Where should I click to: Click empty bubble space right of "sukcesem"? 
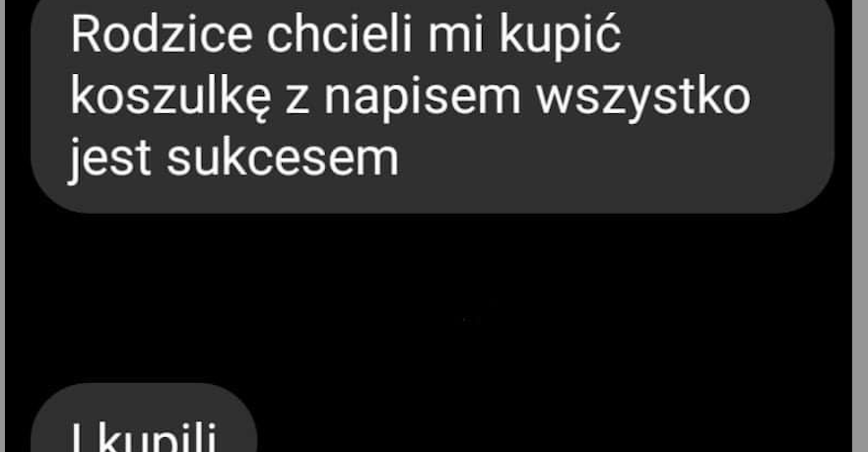coord(609,161)
